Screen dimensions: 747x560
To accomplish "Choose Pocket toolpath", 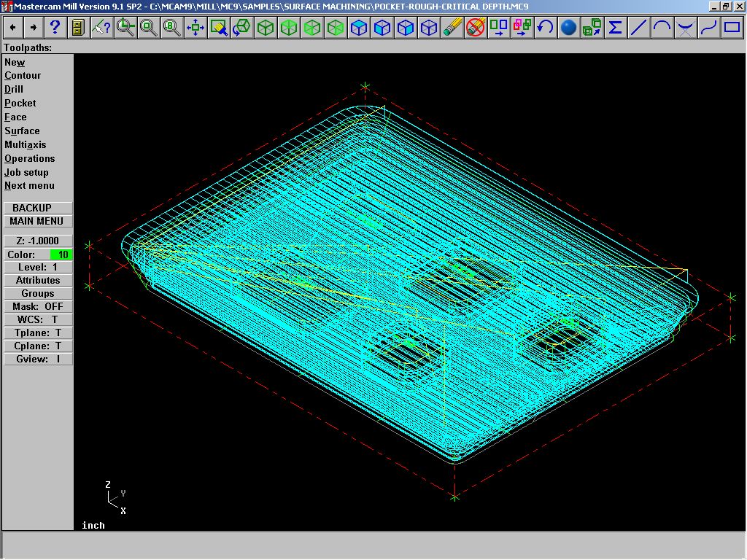I will click(20, 104).
